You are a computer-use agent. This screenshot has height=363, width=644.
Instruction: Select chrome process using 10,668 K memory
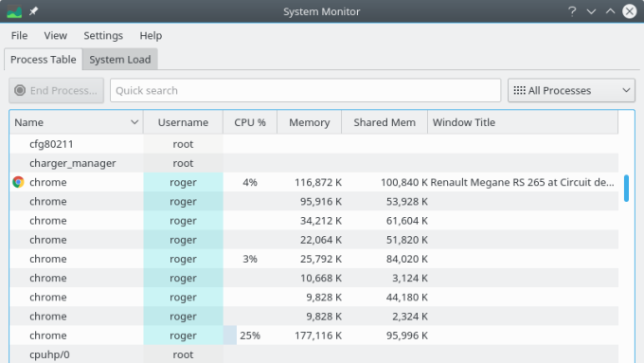(313, 278)
